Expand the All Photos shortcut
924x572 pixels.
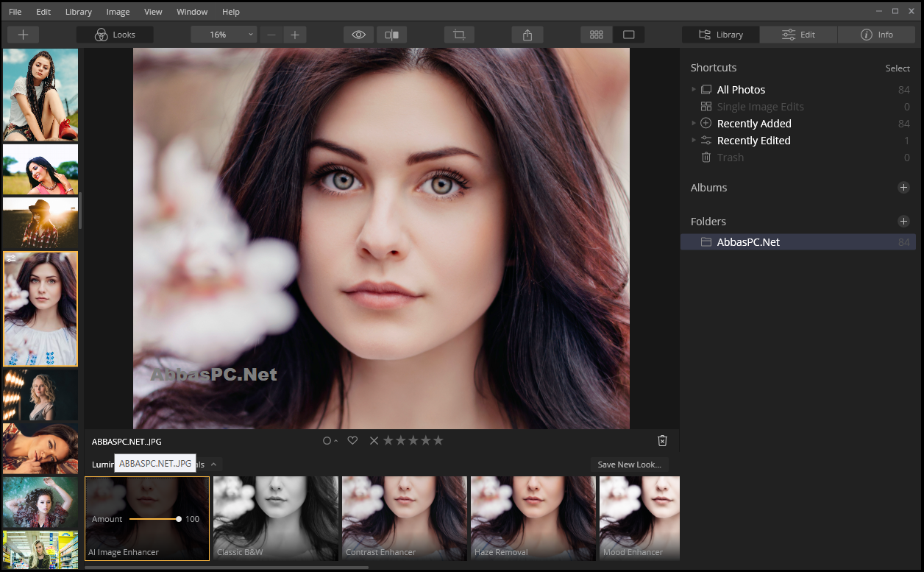(x=693, y=89)
